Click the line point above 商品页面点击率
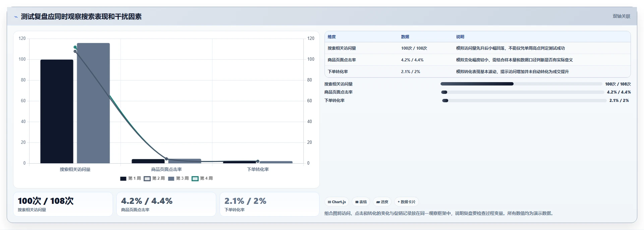644x230 pixels. pos(166,159)
